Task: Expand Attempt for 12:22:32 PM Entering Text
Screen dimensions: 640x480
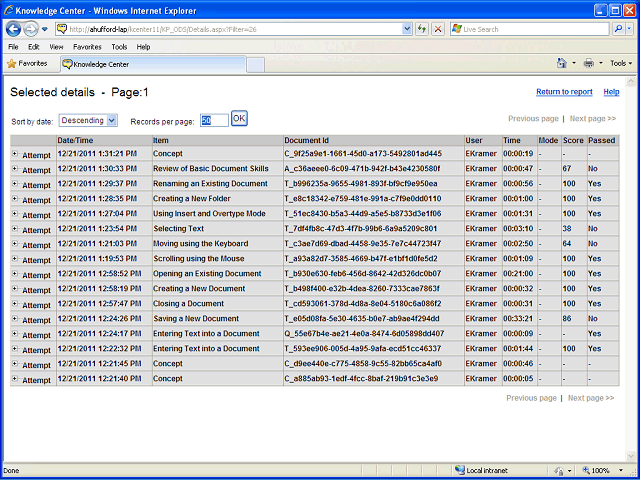Action: tap(15, 349)
